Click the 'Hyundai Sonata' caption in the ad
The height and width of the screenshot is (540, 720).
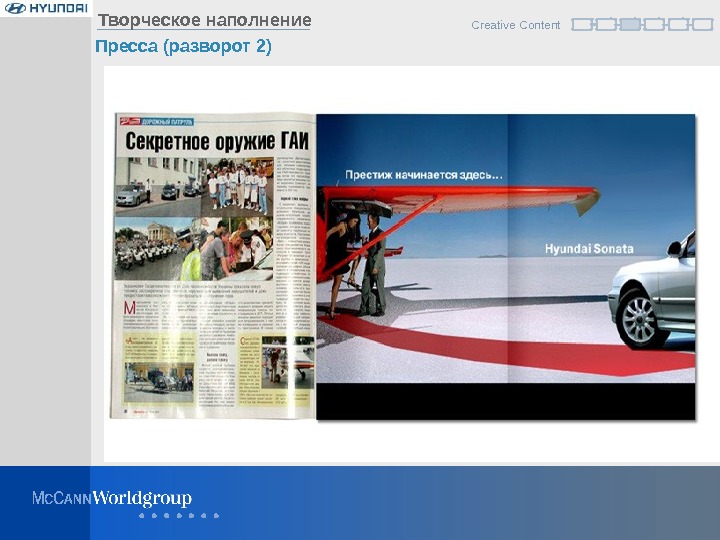click(589, 249)
